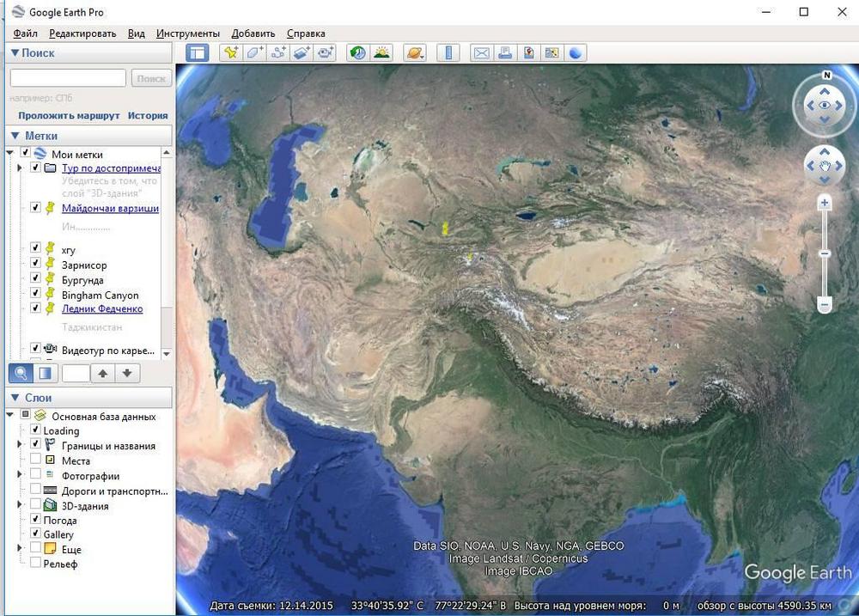Open the Инструменты menu
859x616 pixels.
pos(187,34)
